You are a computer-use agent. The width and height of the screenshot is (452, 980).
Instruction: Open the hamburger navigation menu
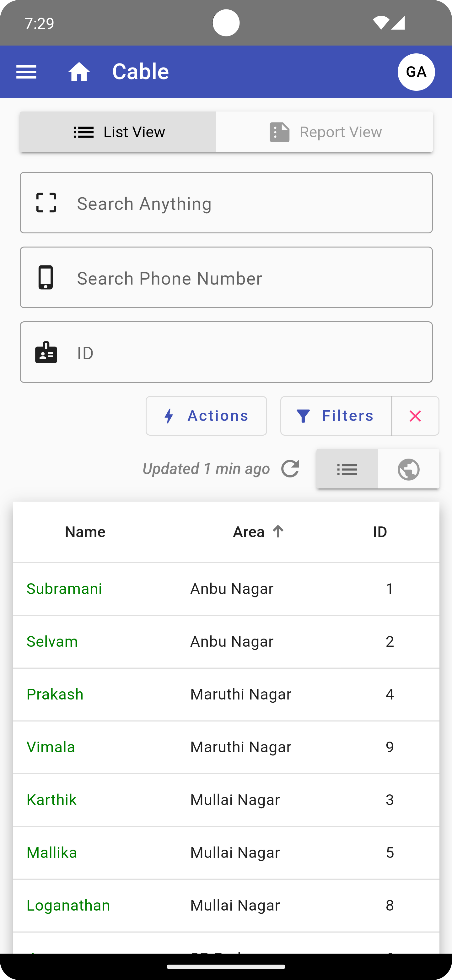point(26,72)
